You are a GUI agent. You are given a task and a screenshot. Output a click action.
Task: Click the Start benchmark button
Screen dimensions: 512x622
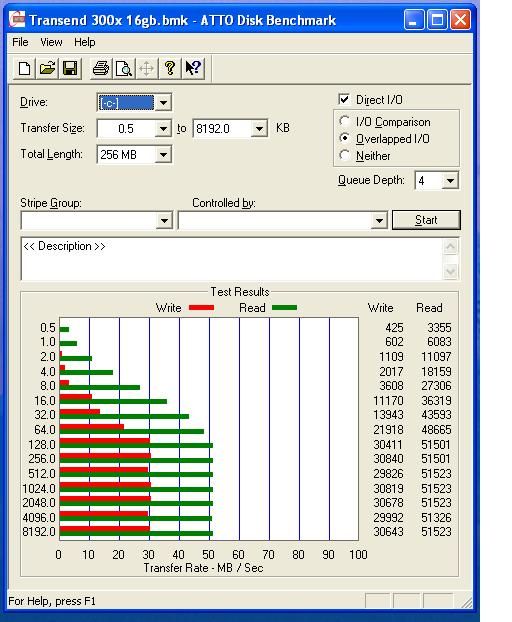point(426,220)
